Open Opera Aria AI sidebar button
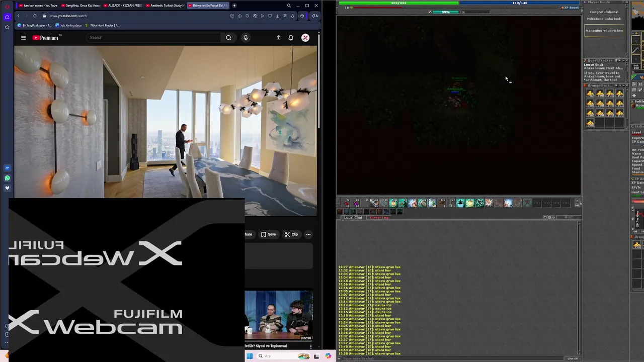Image resolution: width=644 pixels, height=362 pixels. point(314,16)
